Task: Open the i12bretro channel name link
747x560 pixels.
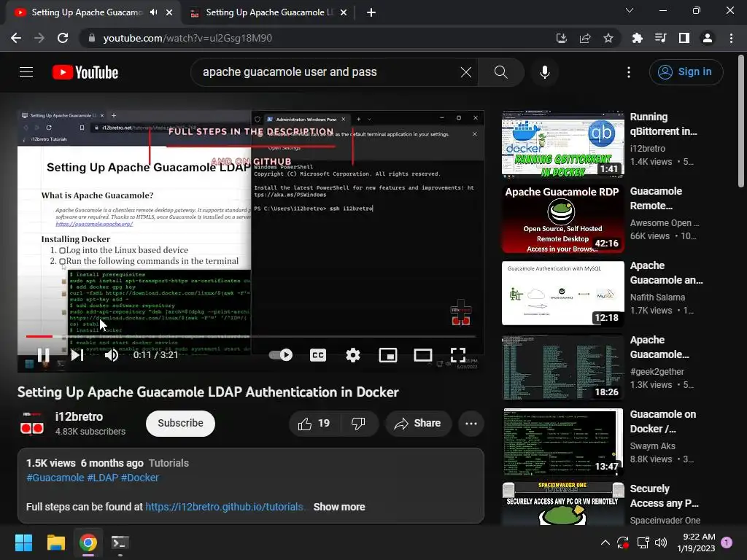Action: (x=79, y=416)
